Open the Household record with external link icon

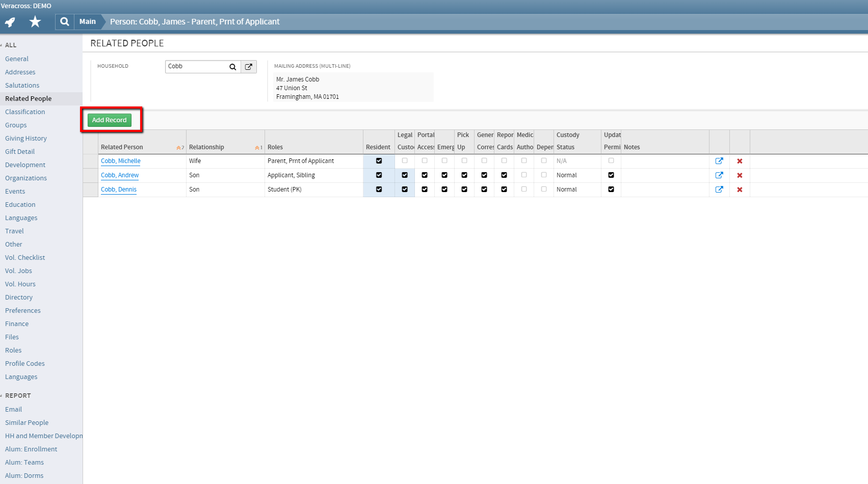point(248,66)
